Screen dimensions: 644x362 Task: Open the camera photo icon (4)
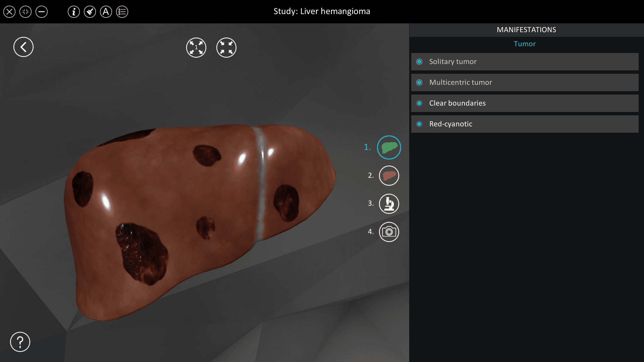pos(389,232)
